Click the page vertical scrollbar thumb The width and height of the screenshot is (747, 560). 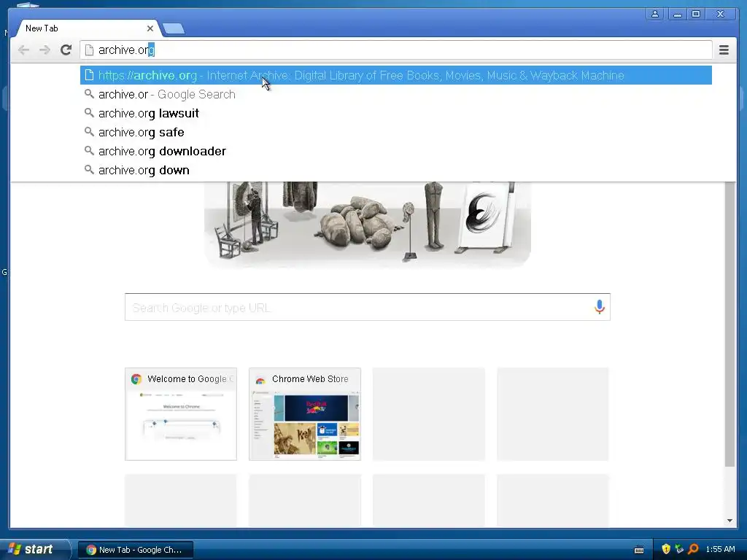729,324
